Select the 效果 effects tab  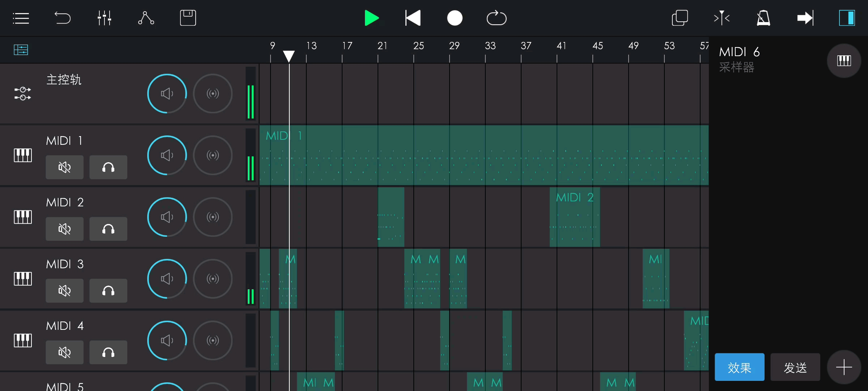pyautogui.click(x=739, y=367)
